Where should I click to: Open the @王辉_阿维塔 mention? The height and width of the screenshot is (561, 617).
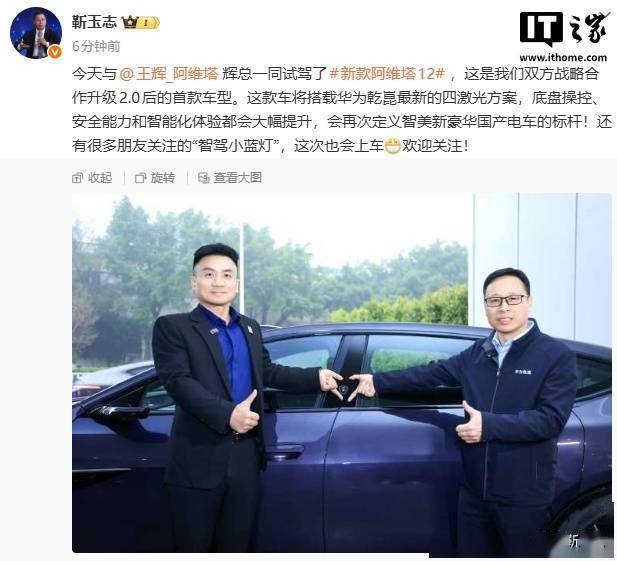coord(168,74)
